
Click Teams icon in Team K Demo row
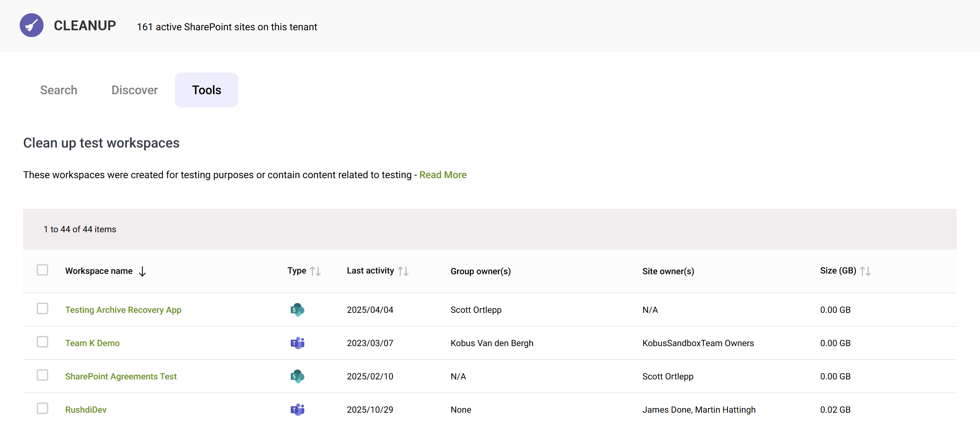[x=297, y=343]
